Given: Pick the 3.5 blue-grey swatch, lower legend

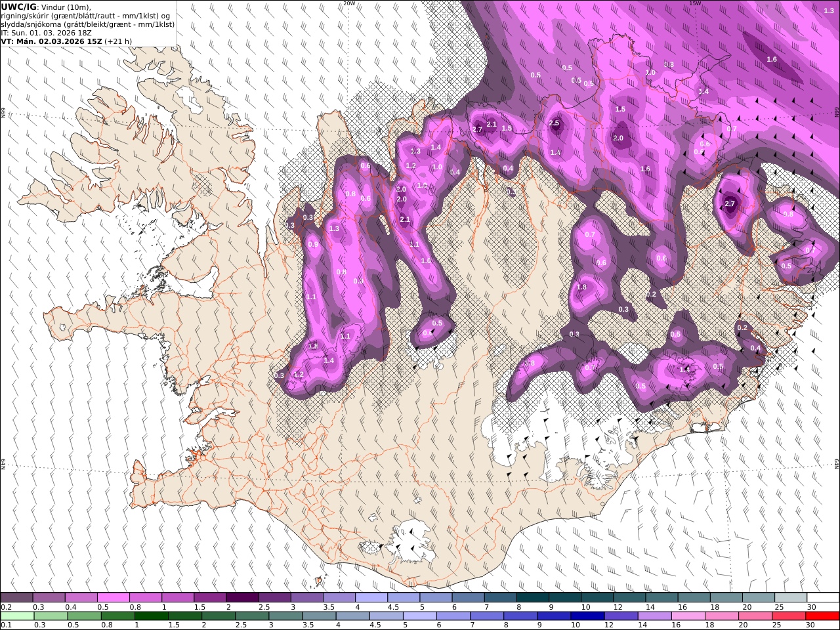Looking at the screenshot, I should point(319,616).
